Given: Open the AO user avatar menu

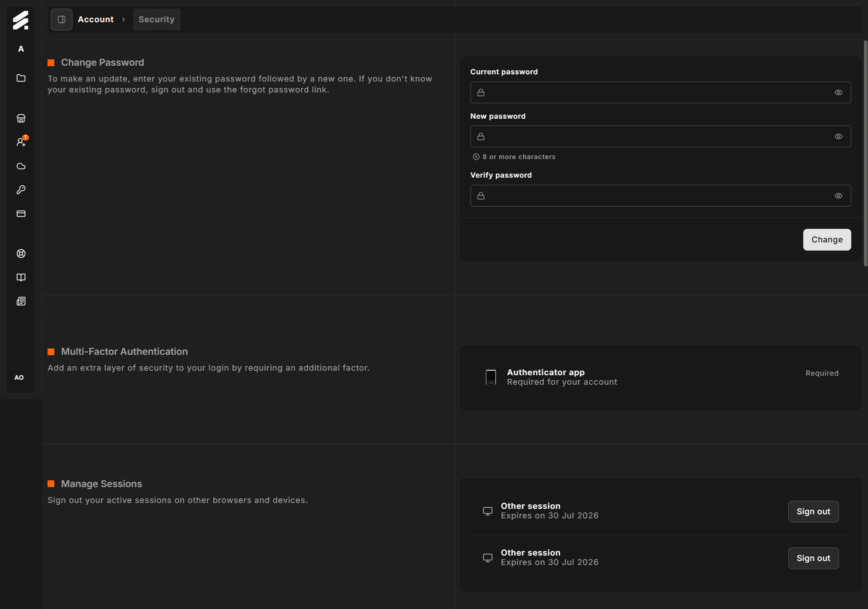Looking at the screenshot, I should [19, 377].
